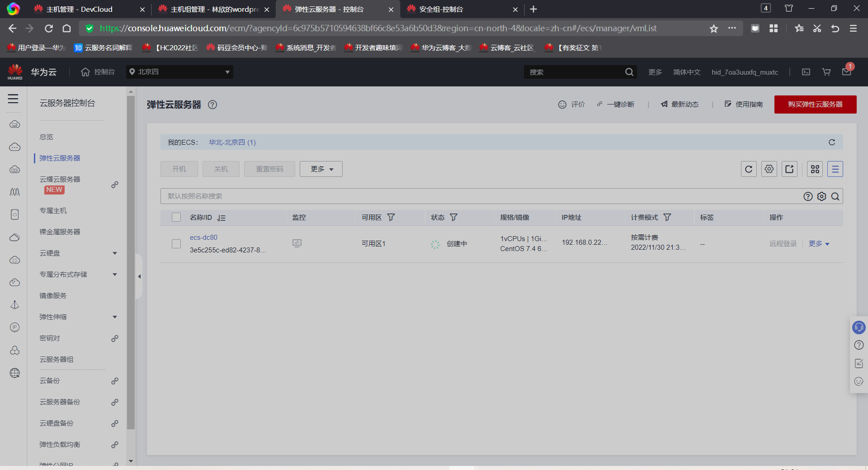Click the search bar magnifier icon
Image resolution: width=868 pixels, height=470 pixels.
835,196
